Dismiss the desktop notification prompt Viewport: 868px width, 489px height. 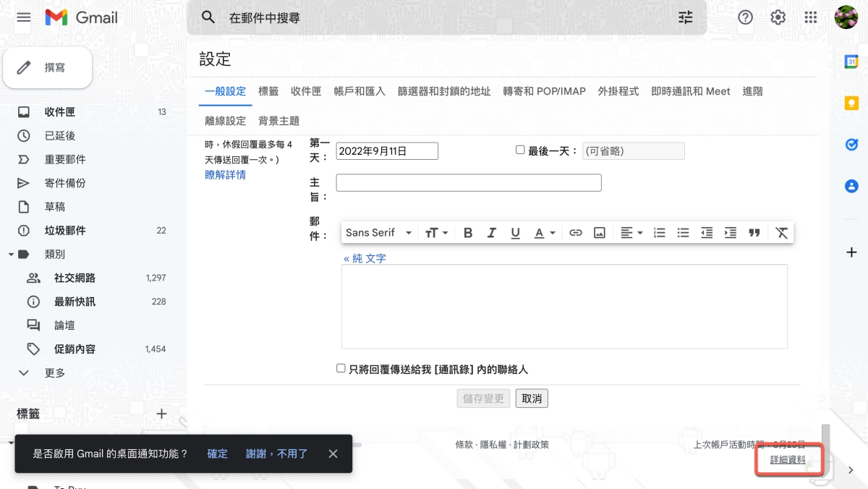point(333,454)
